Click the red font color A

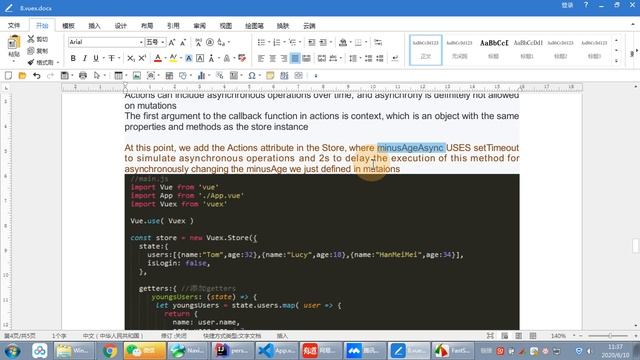pos(158,58)
